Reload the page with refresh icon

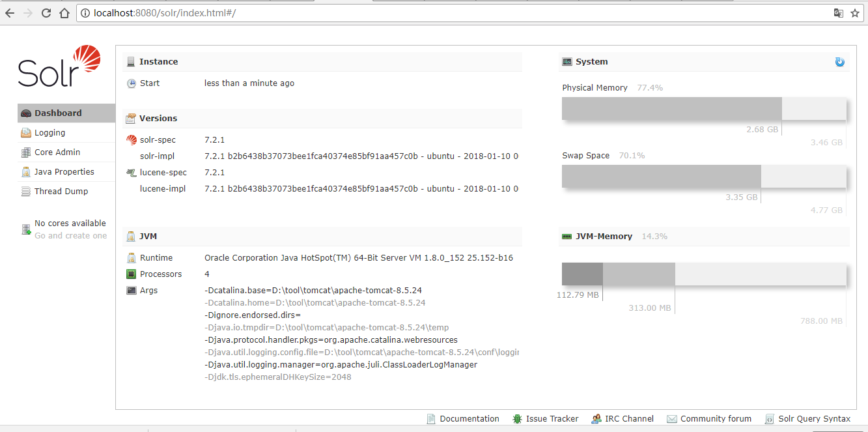(46, 13)
